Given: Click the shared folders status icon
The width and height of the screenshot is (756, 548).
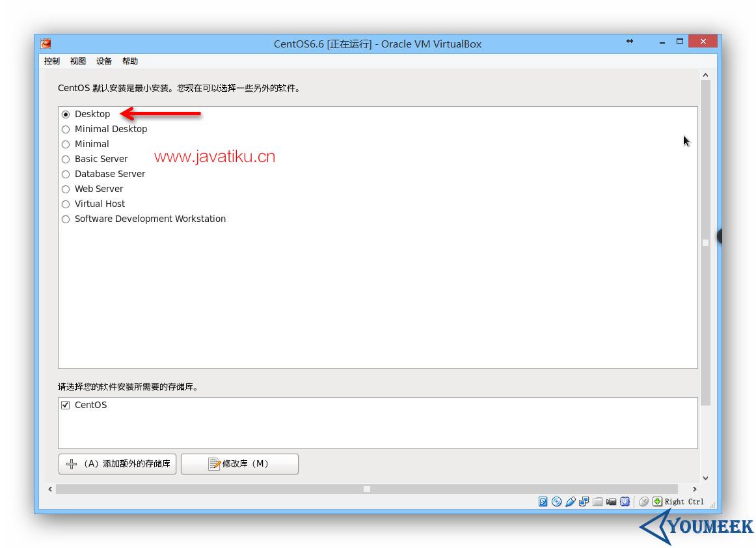Looking at the screenshot, I should tap(597, 502).
